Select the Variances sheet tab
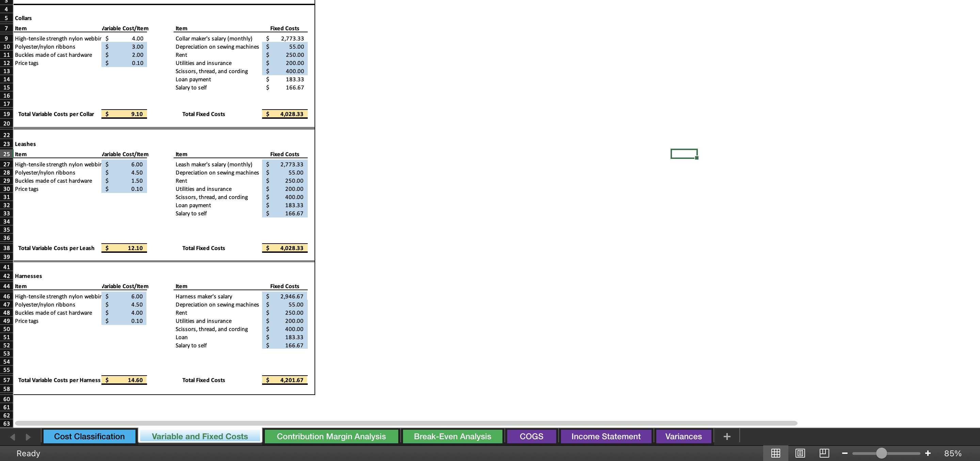The image size is (980, 461). (683, 436)
